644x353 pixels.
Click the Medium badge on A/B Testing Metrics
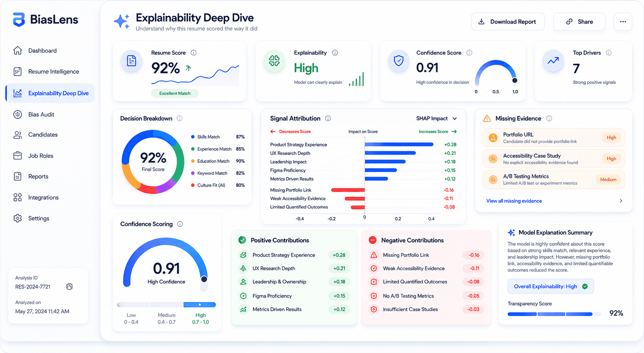coord(608,179)
